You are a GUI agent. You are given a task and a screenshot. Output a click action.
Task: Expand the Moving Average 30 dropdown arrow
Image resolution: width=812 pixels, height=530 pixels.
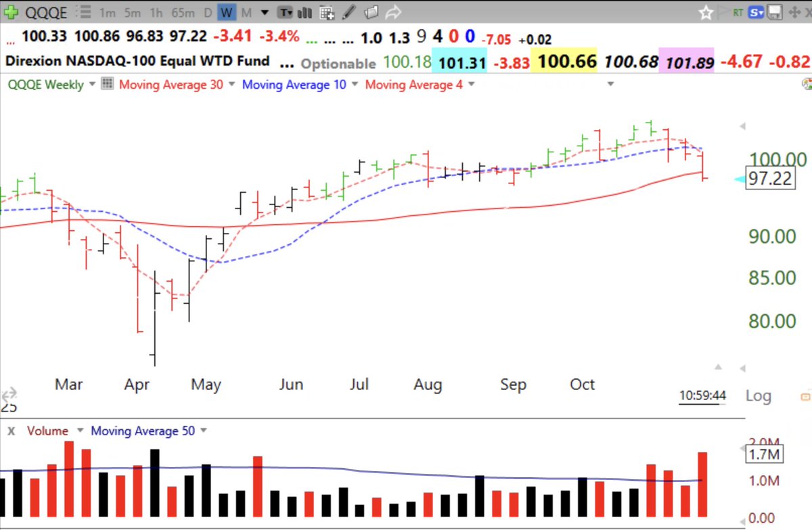tap(232, 84)
